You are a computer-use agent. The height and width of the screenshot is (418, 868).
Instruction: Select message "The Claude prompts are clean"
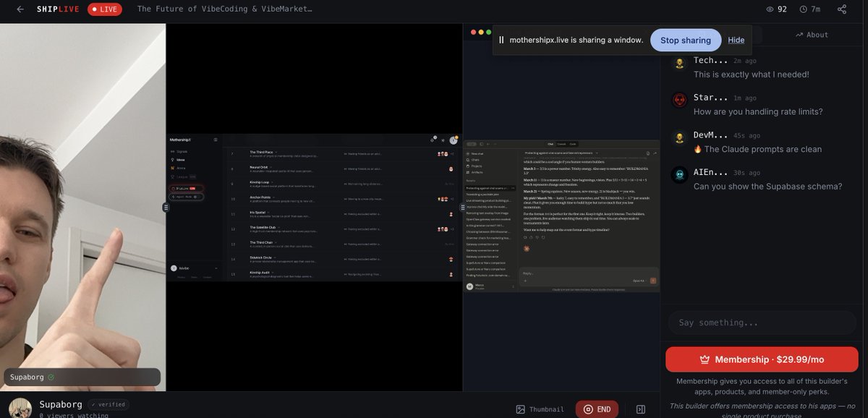[x=757, y=149]
